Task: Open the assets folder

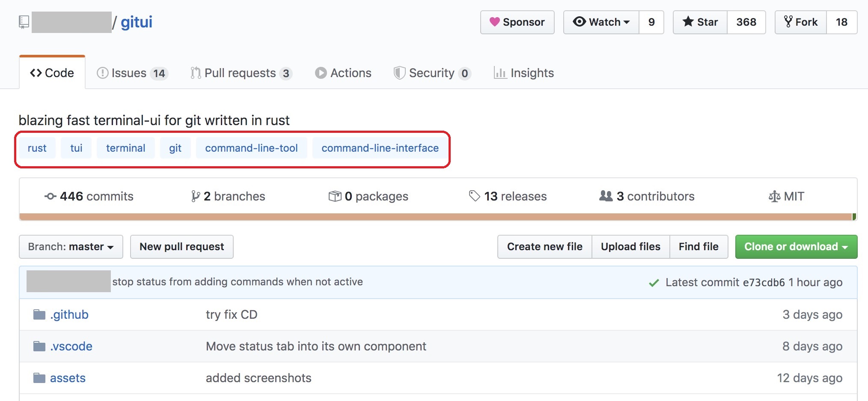Action: (68, 378)
